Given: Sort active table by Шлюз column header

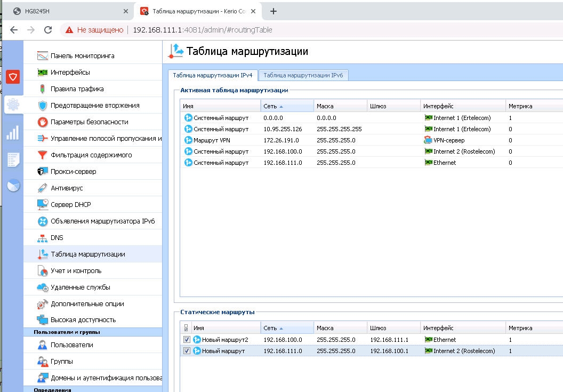Looking at the screenshot, I should click(393, 106).
